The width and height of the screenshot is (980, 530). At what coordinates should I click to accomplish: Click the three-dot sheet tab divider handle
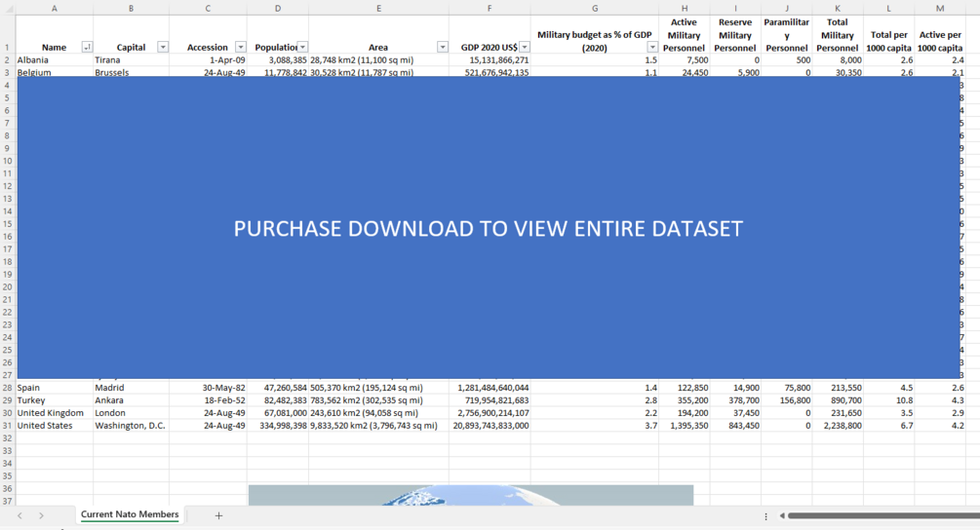(765, 516)
